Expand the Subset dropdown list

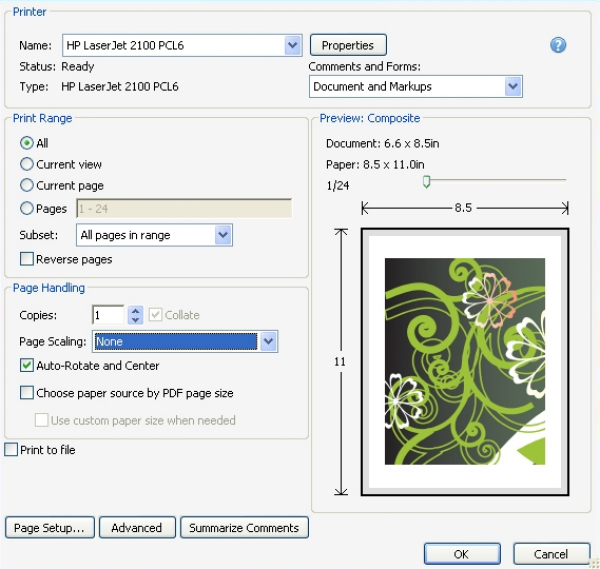[223, 235]
